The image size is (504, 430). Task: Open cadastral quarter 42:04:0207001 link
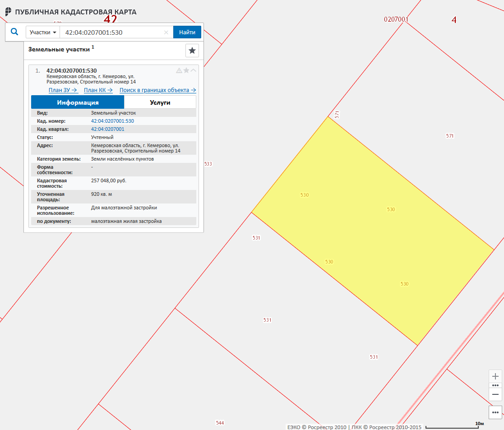107,129
